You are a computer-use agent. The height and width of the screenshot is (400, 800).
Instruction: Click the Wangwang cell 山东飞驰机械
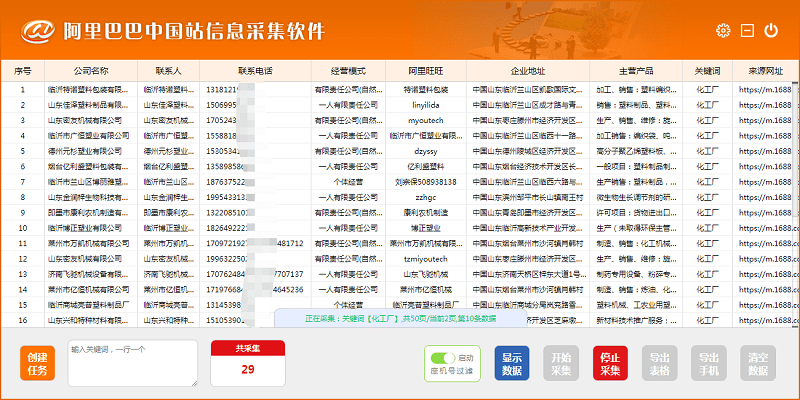point(426,274)
